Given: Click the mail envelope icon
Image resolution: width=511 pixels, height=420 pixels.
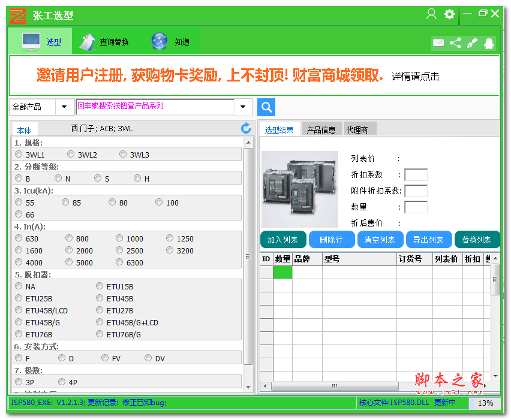Looking at the screenshot, I should coord(438,43).
